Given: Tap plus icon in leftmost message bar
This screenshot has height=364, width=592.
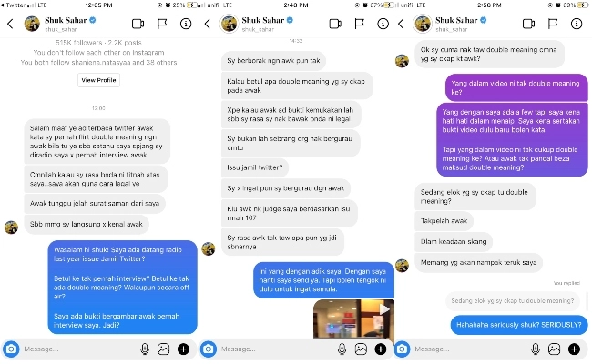Looking at the screenshot, I should tap(183, 349).
